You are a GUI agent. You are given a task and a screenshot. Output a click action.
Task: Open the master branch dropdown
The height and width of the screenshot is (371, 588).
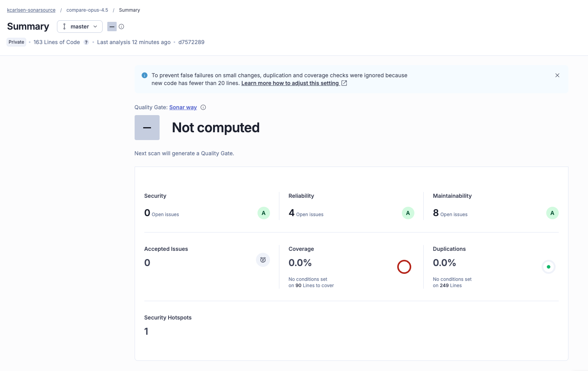click(x=80, y=27)
